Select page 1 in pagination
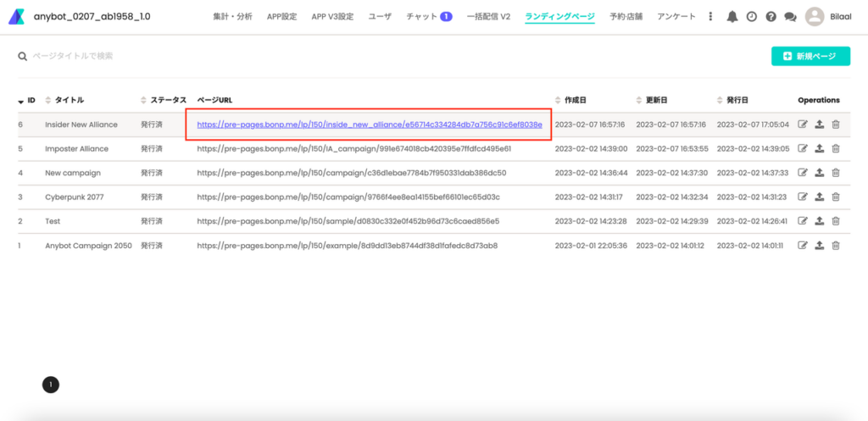 coord(51,385)
